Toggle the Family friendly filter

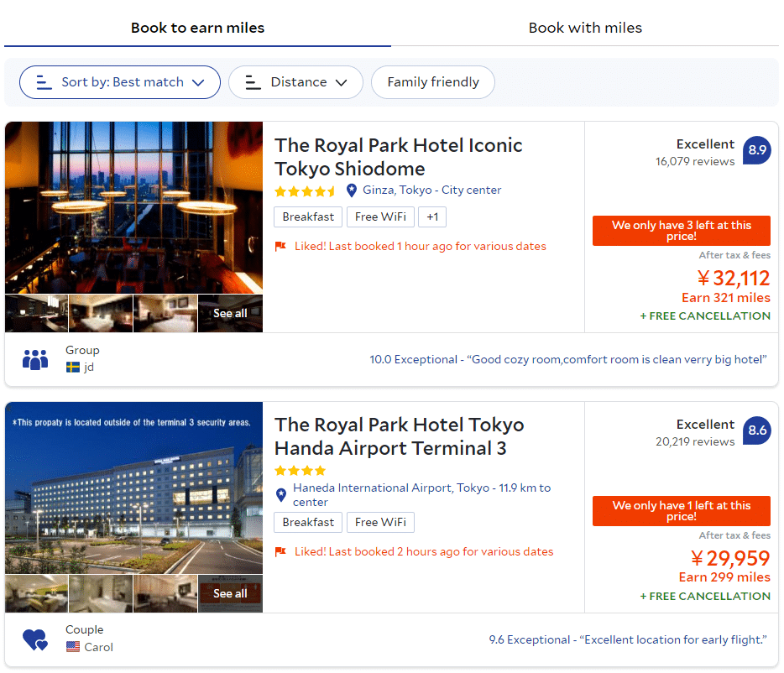[x=433, y=82]
